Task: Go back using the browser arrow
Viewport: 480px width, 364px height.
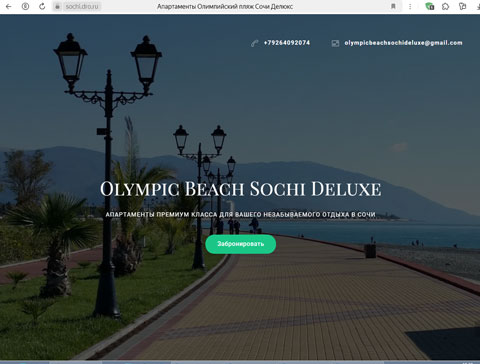Action: [9, 6]
